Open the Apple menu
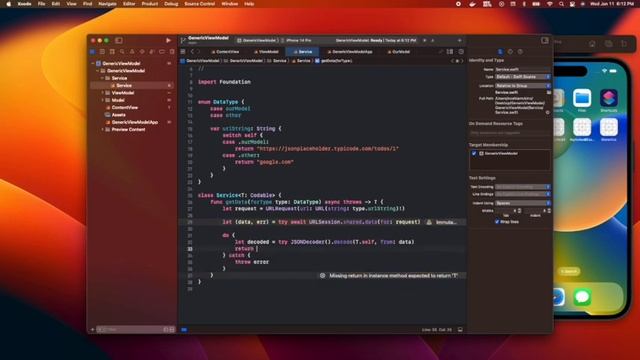 click(x=8, y=4)
